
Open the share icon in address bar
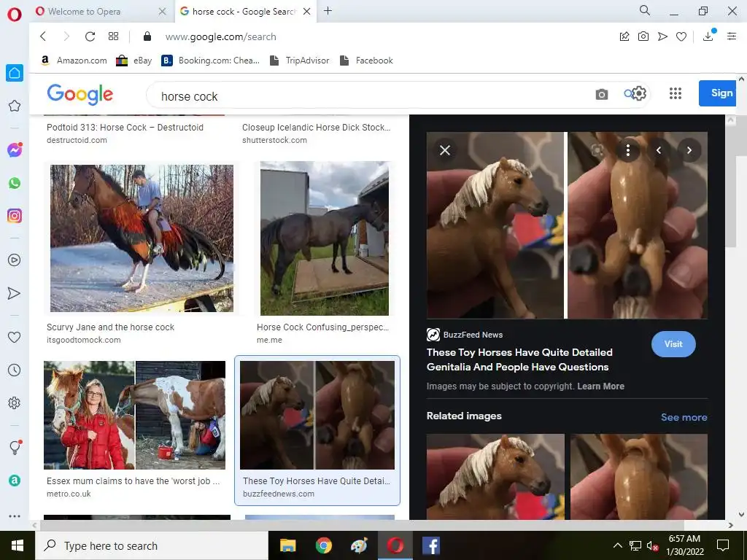point(624,36)
